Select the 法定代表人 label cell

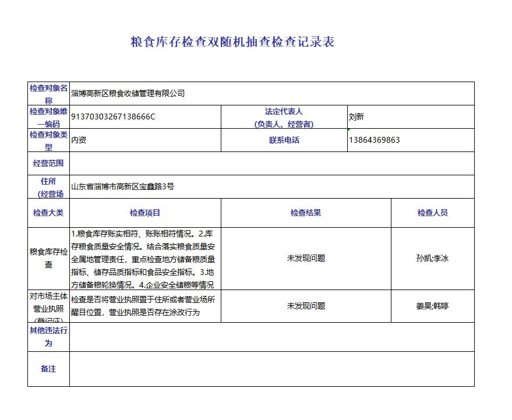tap(284, 117)
